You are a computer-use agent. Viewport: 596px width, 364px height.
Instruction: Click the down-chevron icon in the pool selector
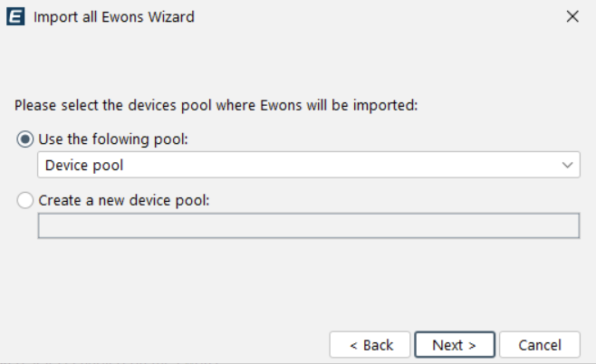pyautogui.click(x=568, y=166)
